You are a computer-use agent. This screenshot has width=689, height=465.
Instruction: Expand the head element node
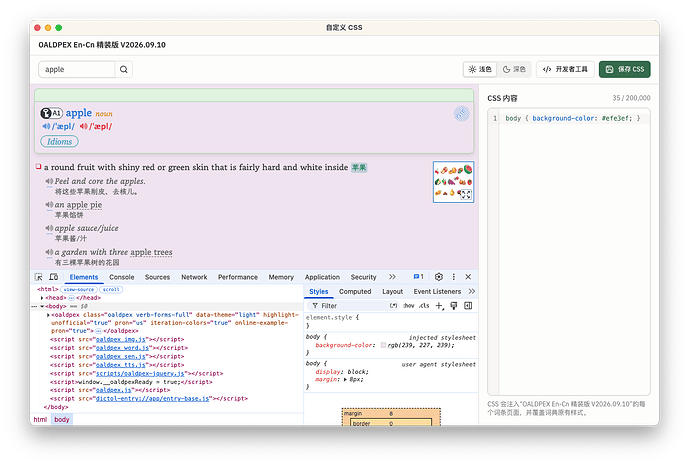coord(42,298)
